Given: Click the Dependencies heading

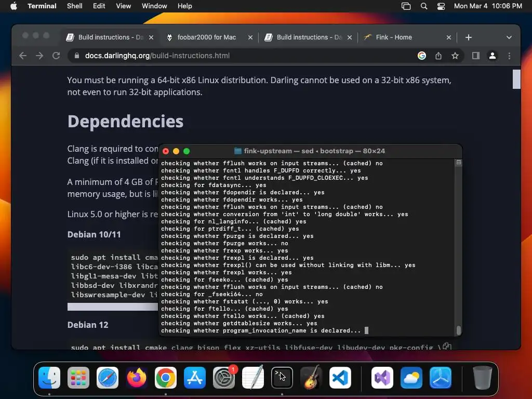Looking at the screenshot, I should 125,121.
